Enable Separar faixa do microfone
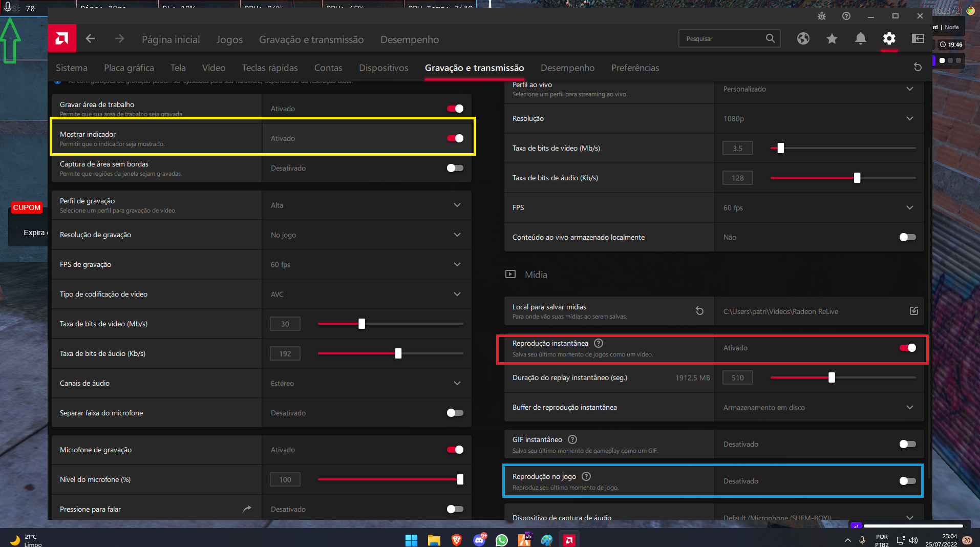This screenshot has width=980, height=547. (455, 413)
